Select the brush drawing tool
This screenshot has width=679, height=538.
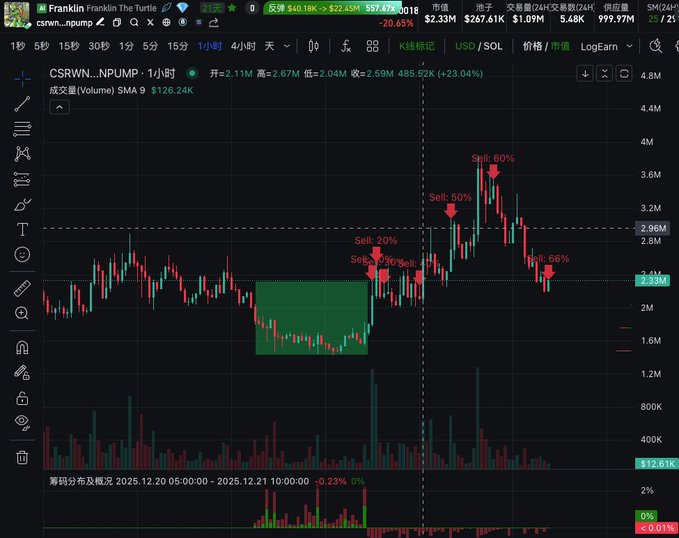pyautogui.click(x=22, y=204)
